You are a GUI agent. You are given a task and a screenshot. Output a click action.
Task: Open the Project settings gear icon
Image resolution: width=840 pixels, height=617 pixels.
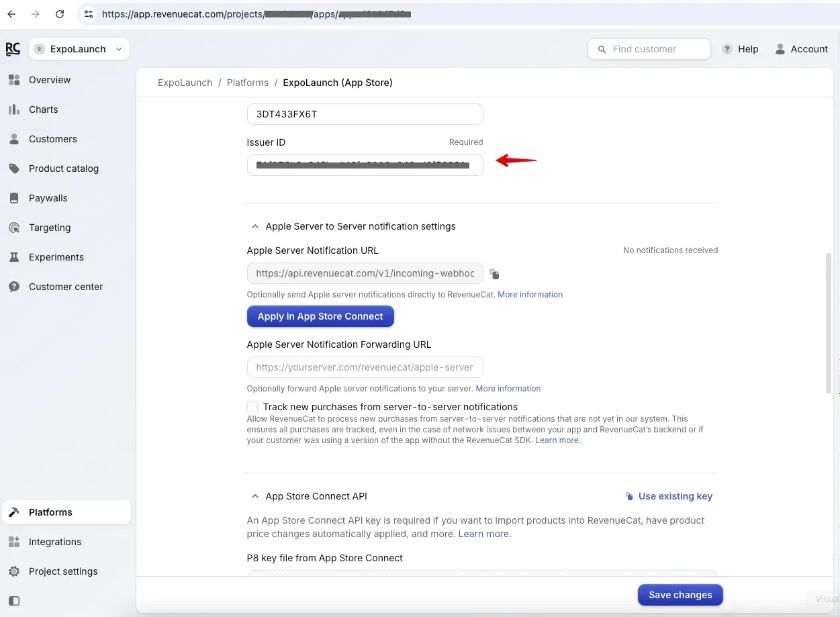[x=14, y=571]
